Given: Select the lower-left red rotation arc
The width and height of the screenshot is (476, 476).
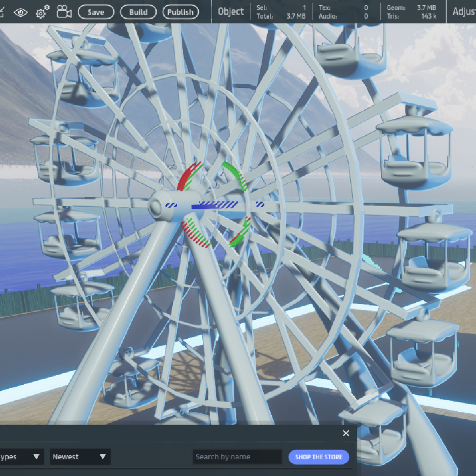Looking at the screenshot, I should coord(195,234).
